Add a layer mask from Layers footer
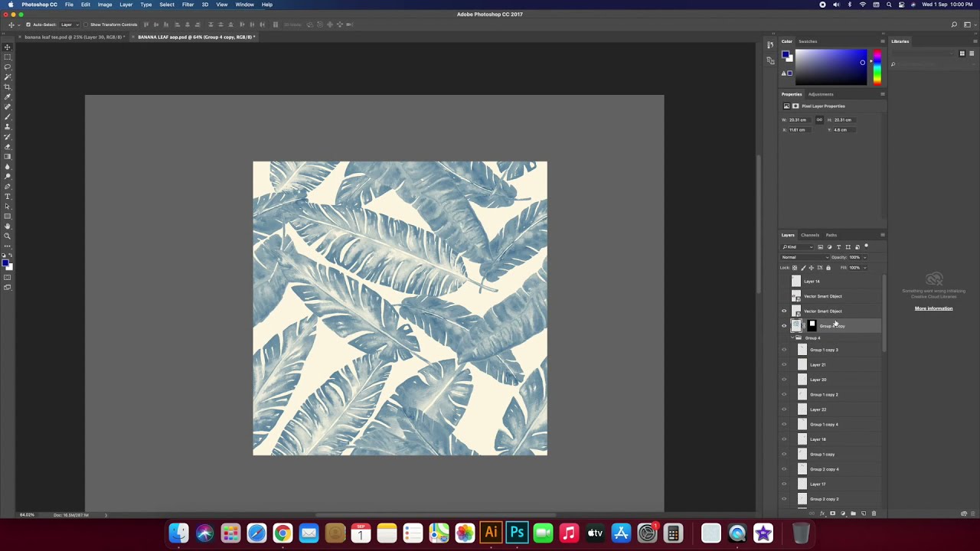Screen dimensions: 980x551 pos(832,514)
